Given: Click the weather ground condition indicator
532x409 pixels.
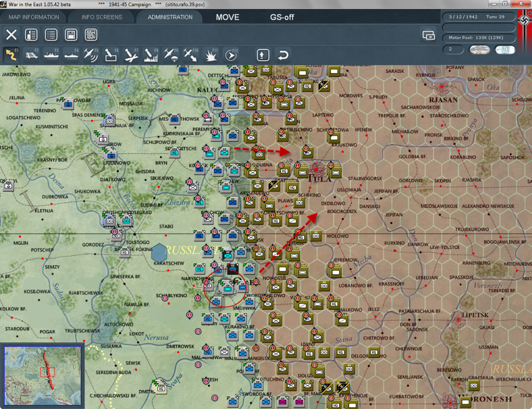Looking at the screenshot, I should (479, 49).
